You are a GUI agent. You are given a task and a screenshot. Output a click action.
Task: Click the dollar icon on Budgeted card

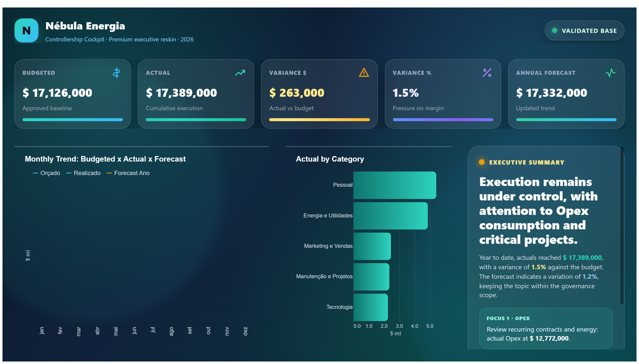(x=116, y=73)
